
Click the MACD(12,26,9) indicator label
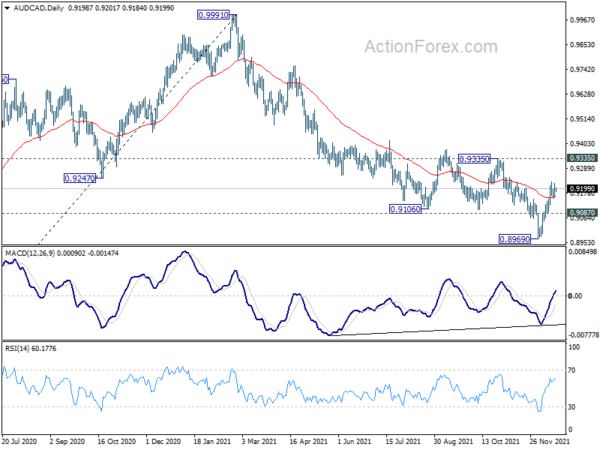(30, 253)
